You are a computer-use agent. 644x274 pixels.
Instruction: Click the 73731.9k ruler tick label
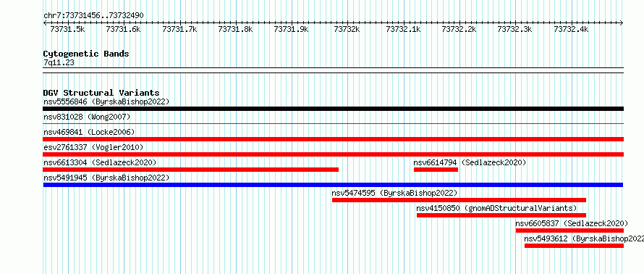[x=291, y=29]
